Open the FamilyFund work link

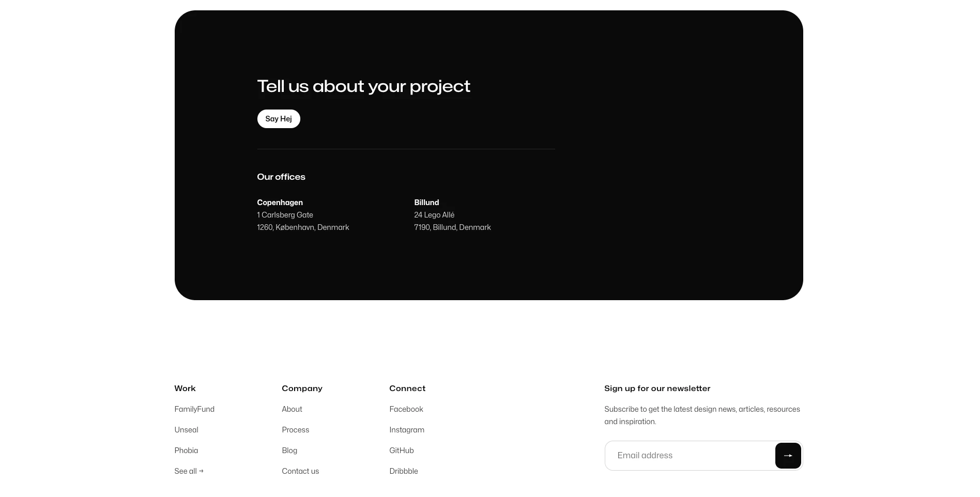click(194, 409)
